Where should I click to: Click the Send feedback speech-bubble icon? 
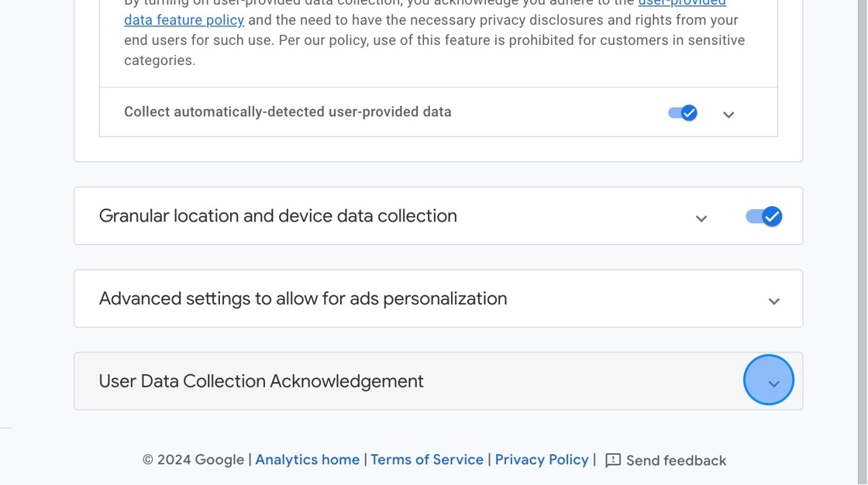(x=611, y=459)
